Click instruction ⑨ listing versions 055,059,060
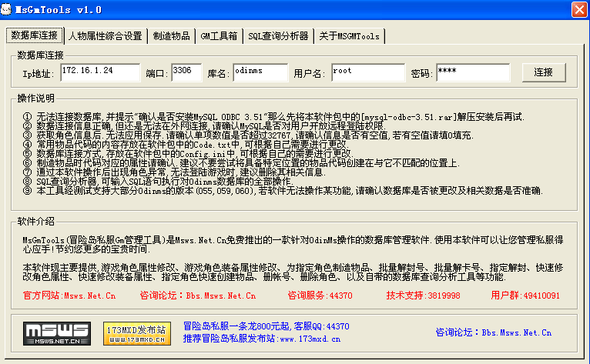The width and height of the screenshot is (590, 364). tap(283, 191)
